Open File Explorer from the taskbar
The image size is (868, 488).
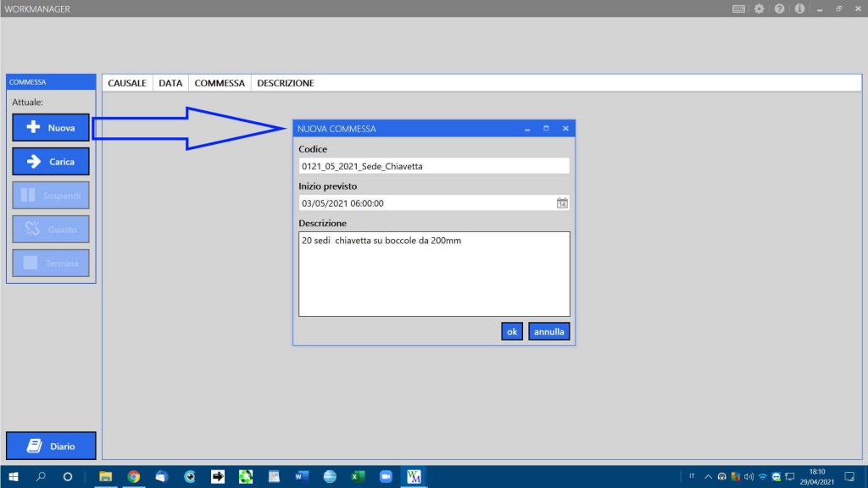tap(105, 476)
